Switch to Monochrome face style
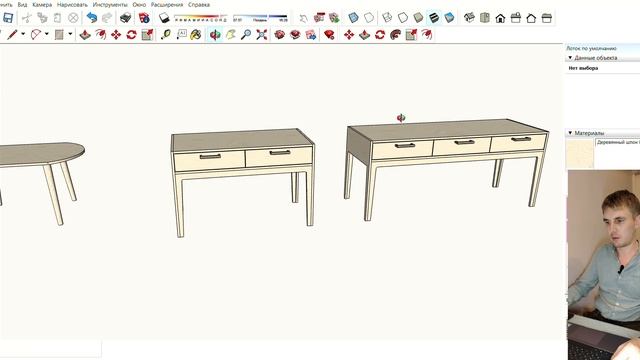 (x=449, y=18)
